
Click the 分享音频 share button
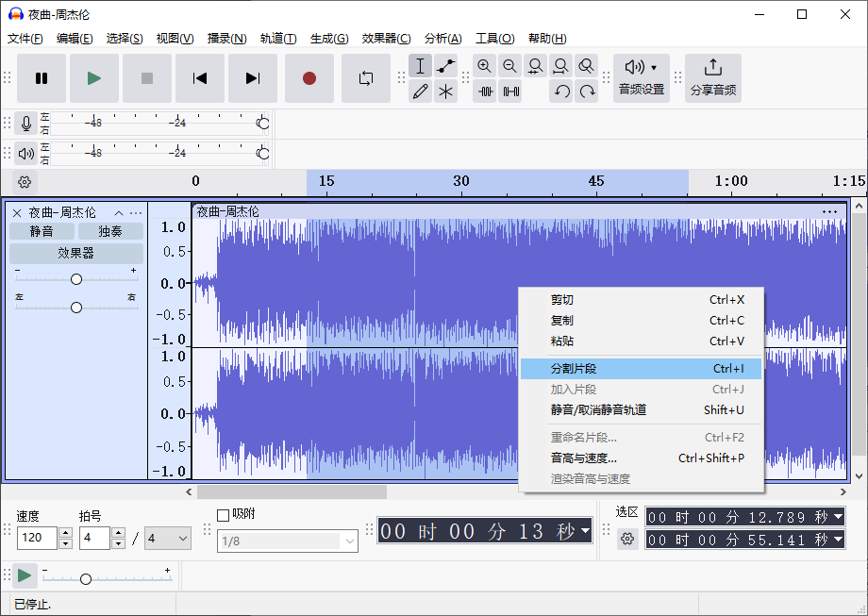[x=713, y=77]
